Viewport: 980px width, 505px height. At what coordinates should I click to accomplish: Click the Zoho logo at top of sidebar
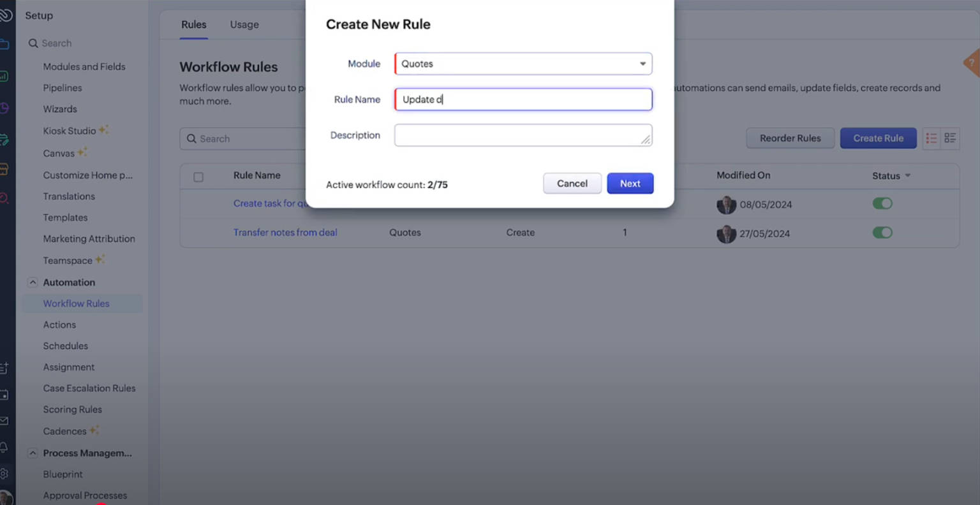point(6,15)
